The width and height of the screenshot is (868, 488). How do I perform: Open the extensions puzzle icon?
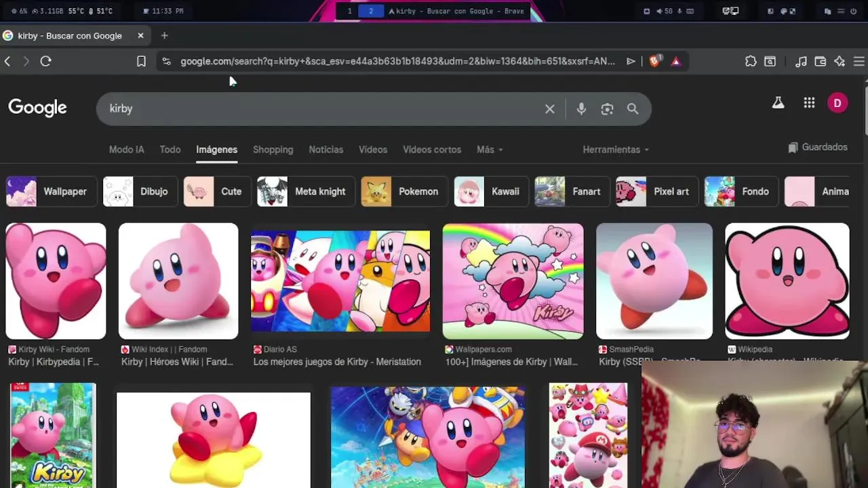(751, 62)
